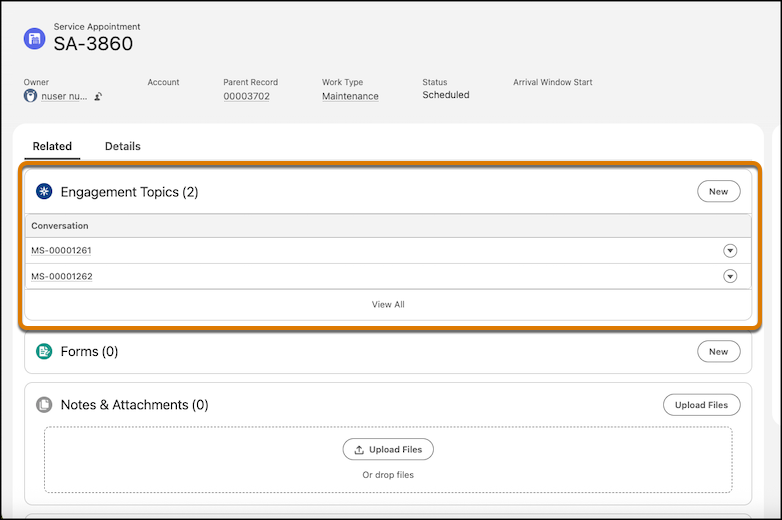Click the Conversation column header
This screenshot has height=520, width=782.
[x=60, y=226]
